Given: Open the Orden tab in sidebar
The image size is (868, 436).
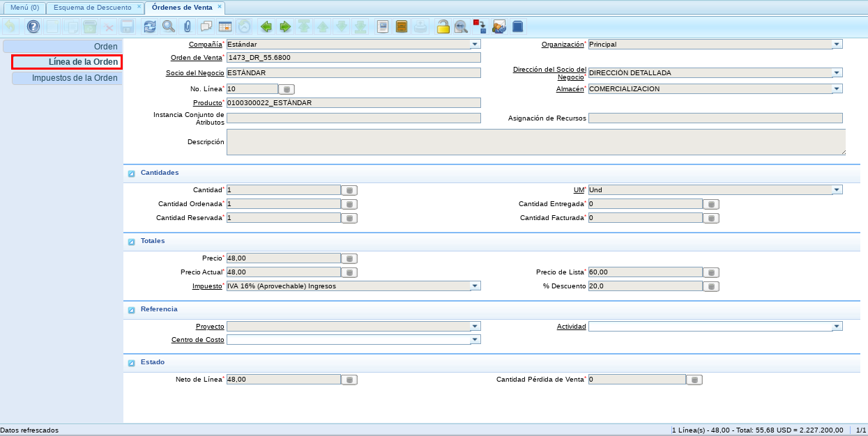Looking at the screenshot, I should click(x=105, y=47).
